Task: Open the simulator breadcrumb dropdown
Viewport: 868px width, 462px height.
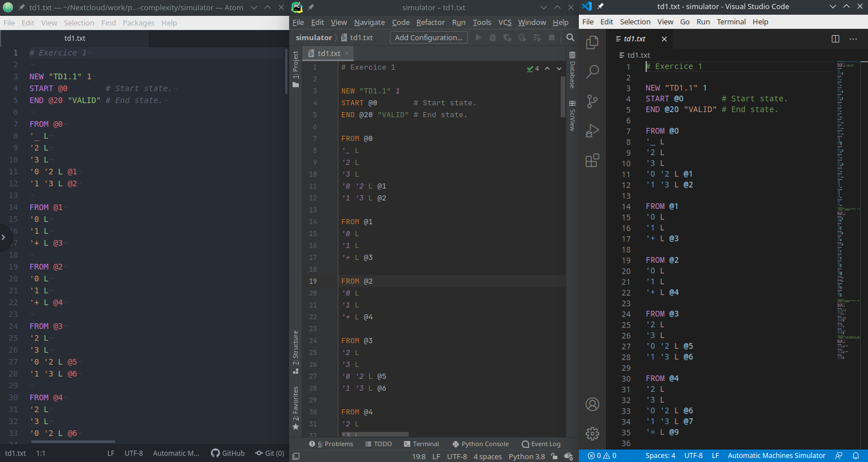Action: tap(313, 37)
